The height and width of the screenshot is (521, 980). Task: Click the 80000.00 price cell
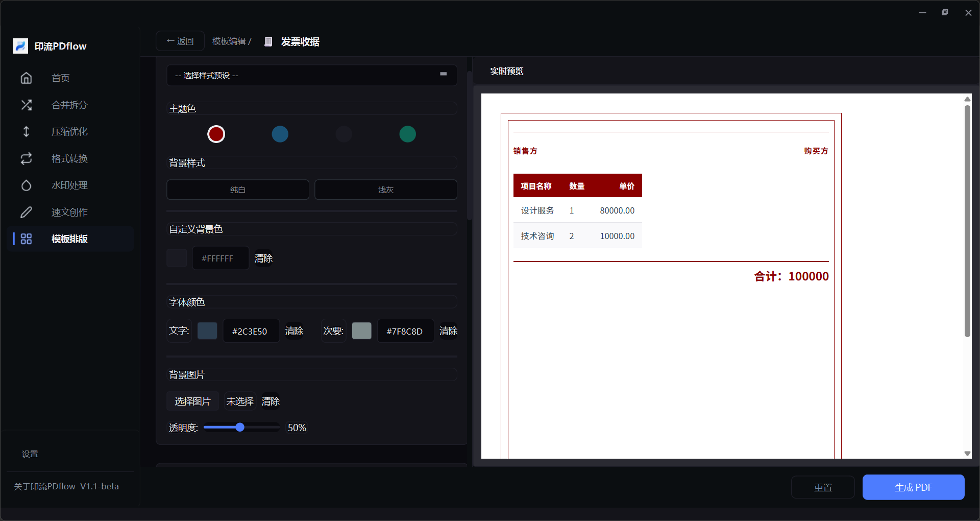tap(617, 210)
